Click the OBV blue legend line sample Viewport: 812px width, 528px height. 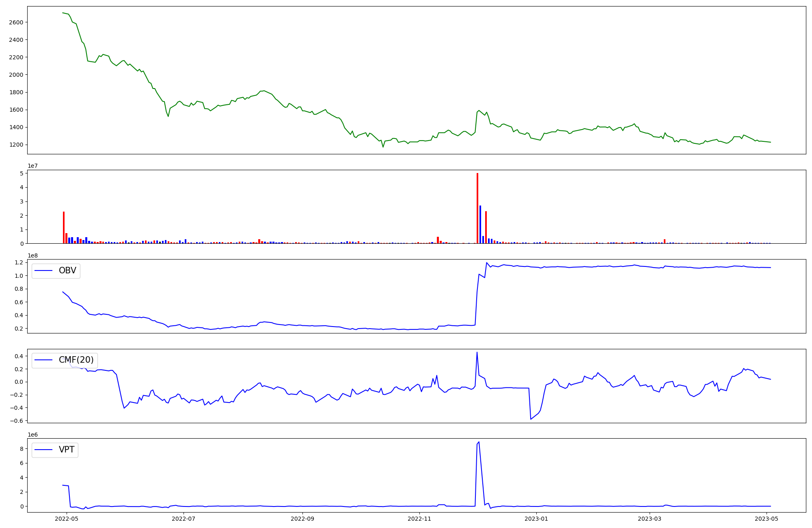tap(43, 270)
